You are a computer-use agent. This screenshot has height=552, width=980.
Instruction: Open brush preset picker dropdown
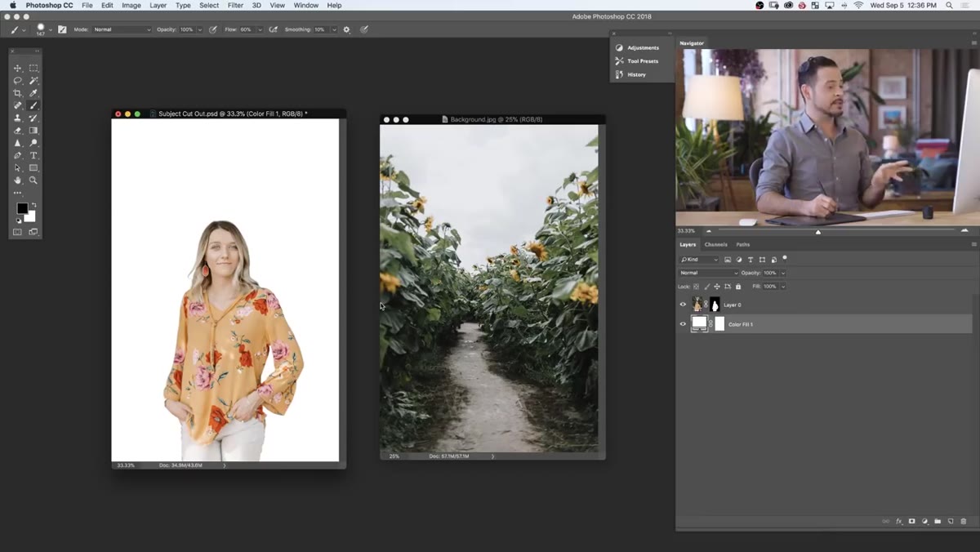50,29
